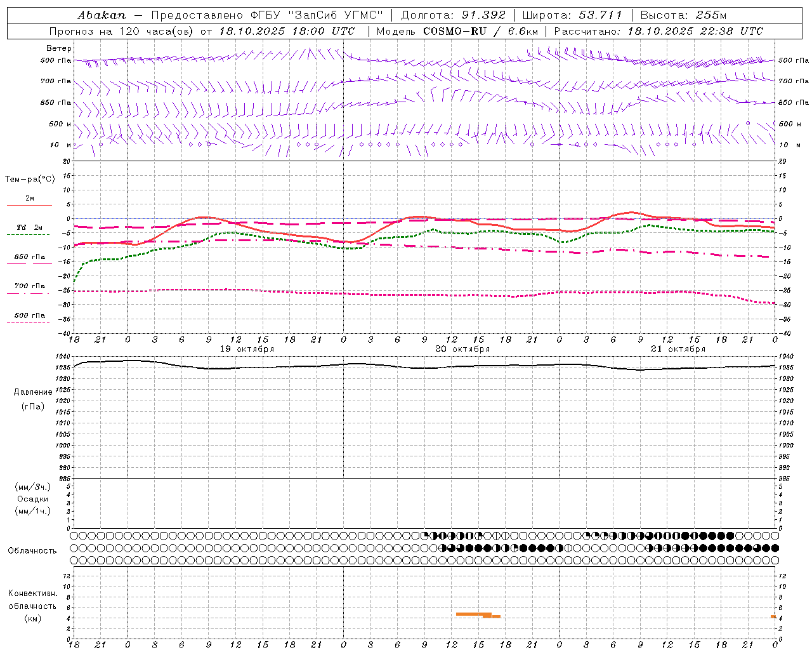The width and height of the screenshot is (812, 650).
Task: Click the "Рассчитано: 18.10.2025 22:38 UTC" text
Action: [x=658, y=31]
